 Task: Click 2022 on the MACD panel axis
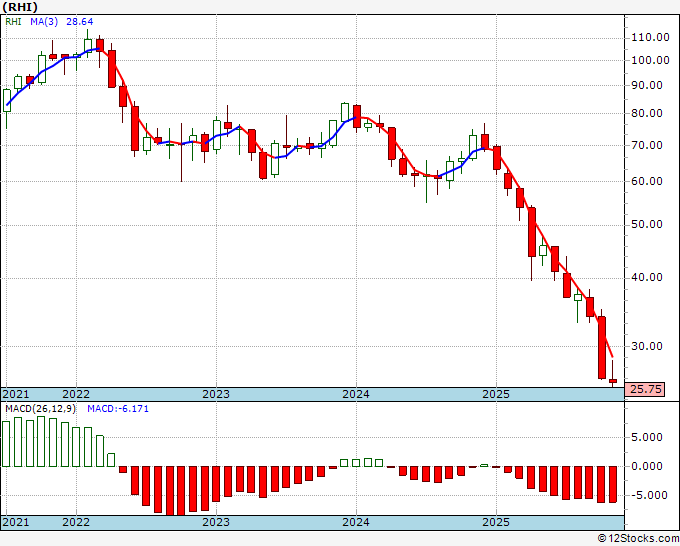(76, 522)
